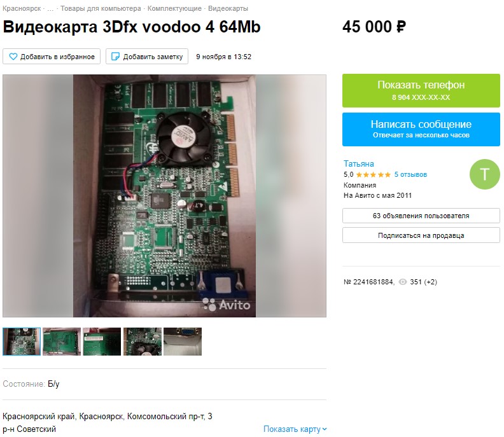Subscribe to the seller
The image size is (504, 437).
click(x=421, y=235)
